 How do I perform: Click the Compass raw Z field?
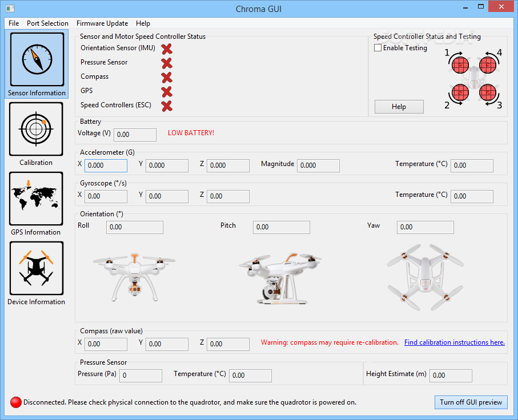tap(228, 344)
